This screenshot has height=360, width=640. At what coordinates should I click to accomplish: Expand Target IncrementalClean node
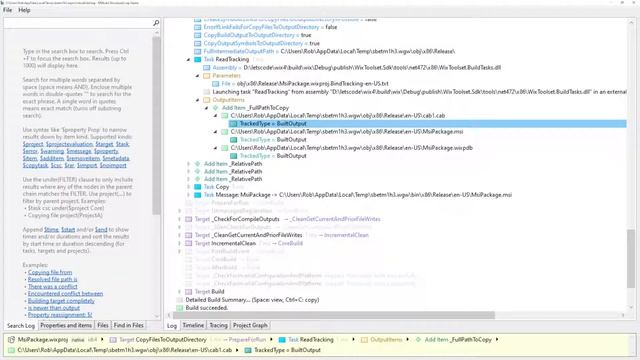pos(179,243)
